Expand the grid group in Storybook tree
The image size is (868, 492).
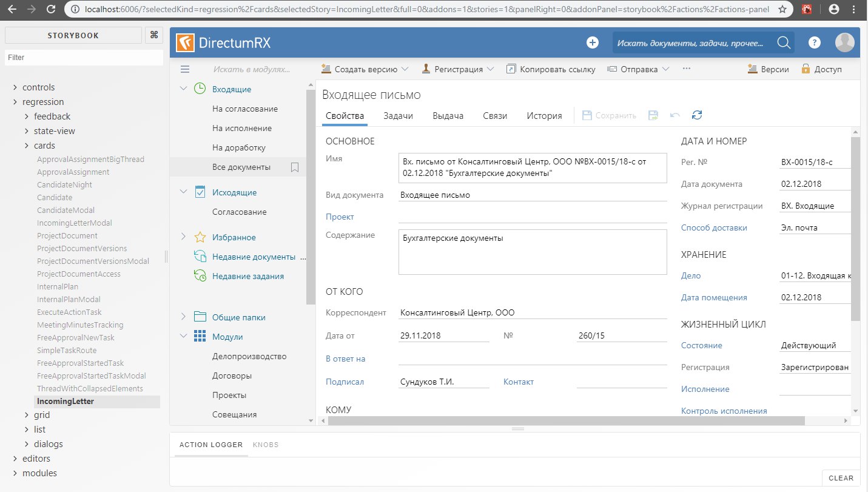(x=27, y=415)
